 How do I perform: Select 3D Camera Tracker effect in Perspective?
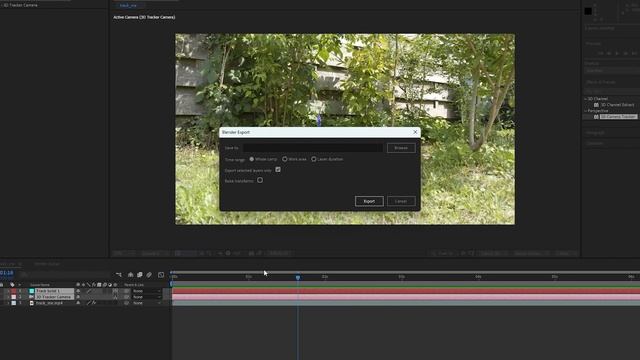pyautogui.click(x=618, y=117)
